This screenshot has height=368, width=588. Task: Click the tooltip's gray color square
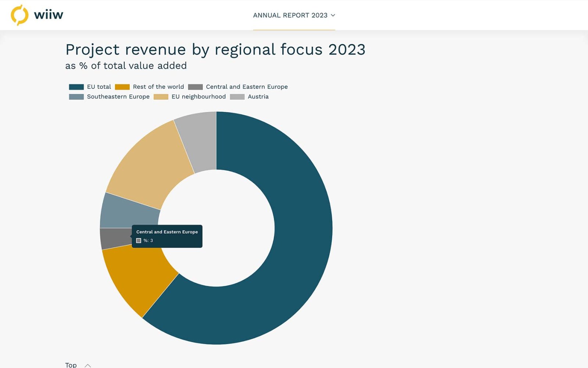point(139,241)
